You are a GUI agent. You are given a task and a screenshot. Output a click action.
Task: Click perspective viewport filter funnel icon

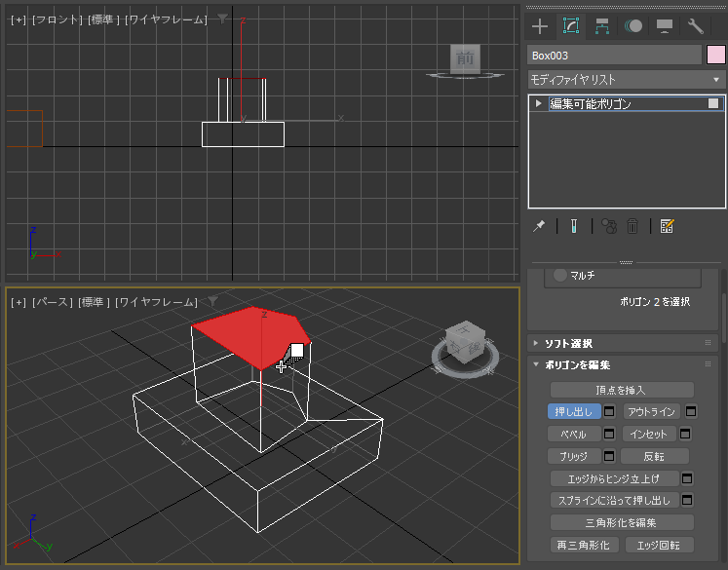point(212,302)
